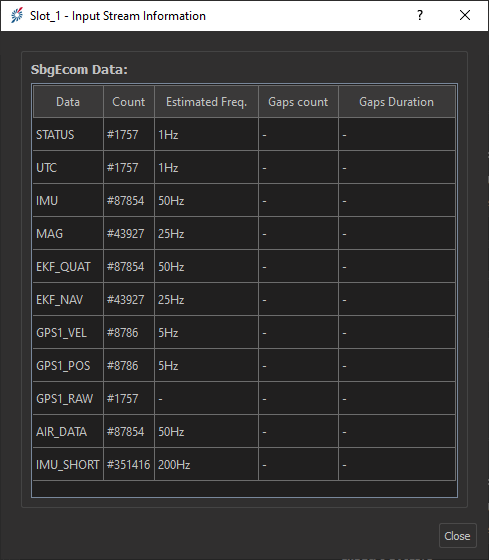Click the application logo icon in title bar

[x=16, y=15]
